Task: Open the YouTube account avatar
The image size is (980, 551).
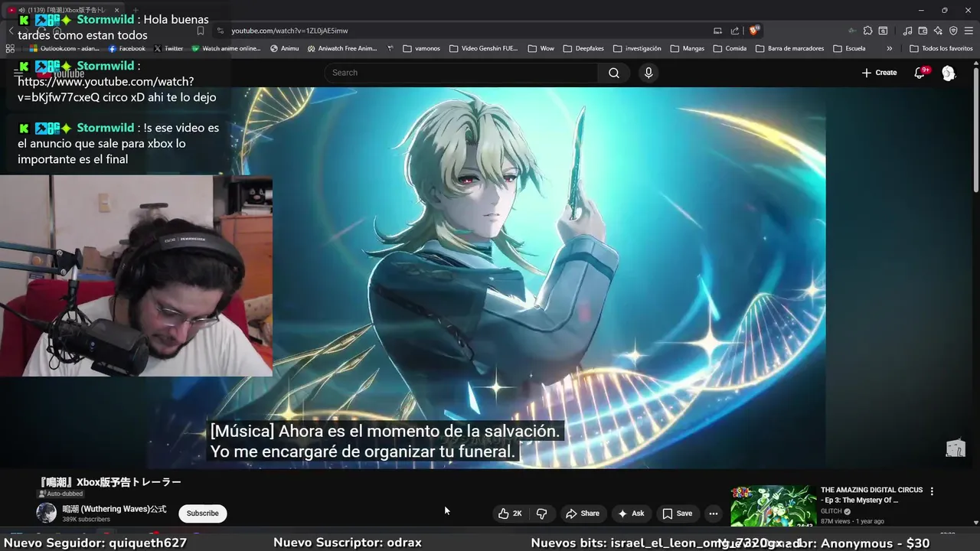Action: point(949,73)
